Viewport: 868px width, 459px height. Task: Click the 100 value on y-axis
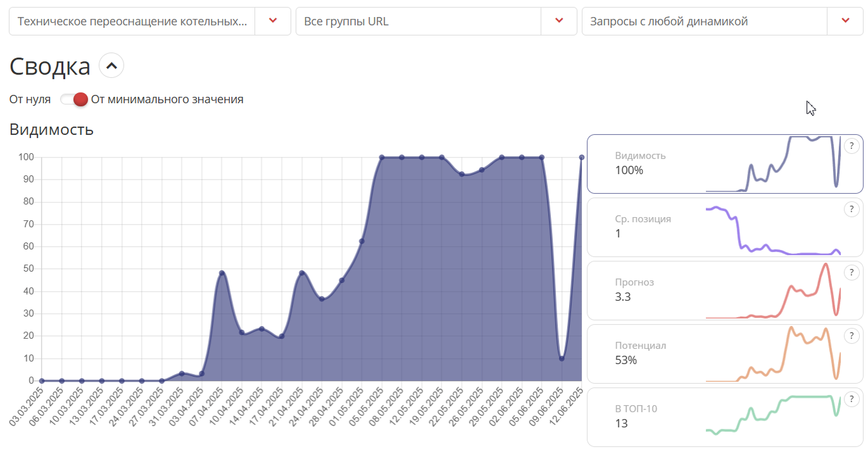[27, 157]
